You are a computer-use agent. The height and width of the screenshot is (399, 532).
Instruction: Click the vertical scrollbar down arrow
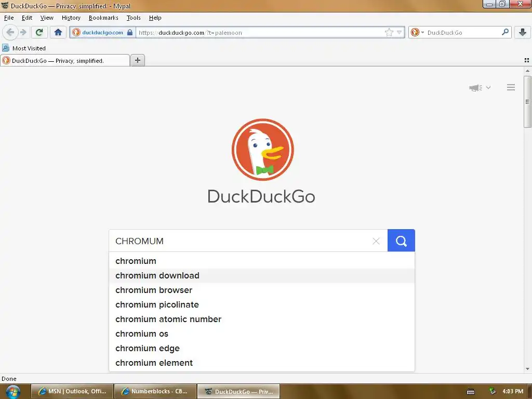527,369
